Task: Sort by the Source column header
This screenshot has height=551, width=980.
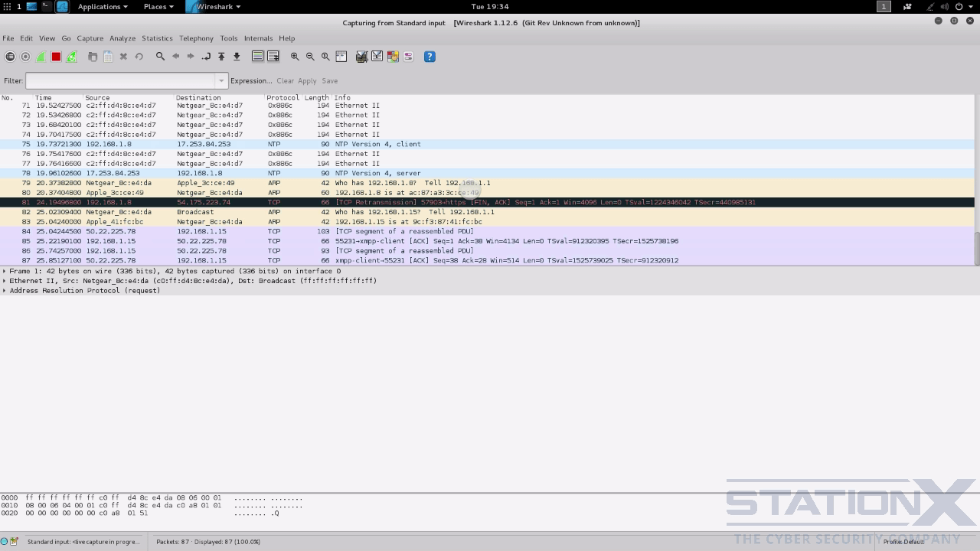Action: click(x=129, y=98)
